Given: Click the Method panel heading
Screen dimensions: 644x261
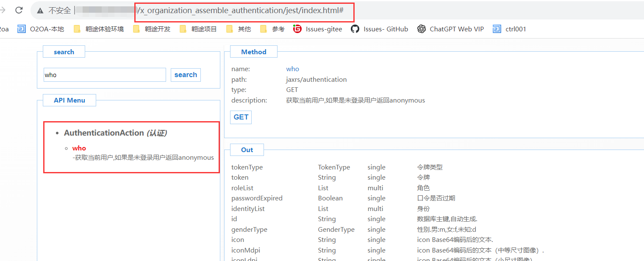Looking at the screenshot, I should [254, 52].
